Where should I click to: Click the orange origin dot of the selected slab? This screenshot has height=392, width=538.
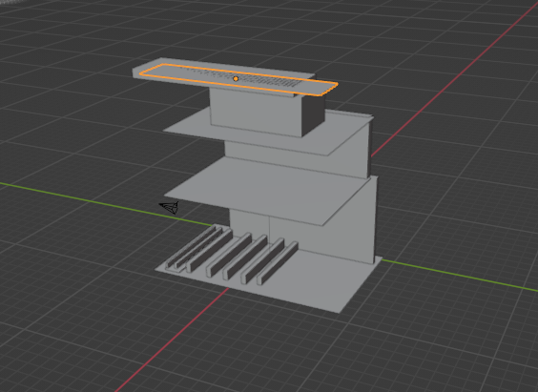(x=236, y=79)
